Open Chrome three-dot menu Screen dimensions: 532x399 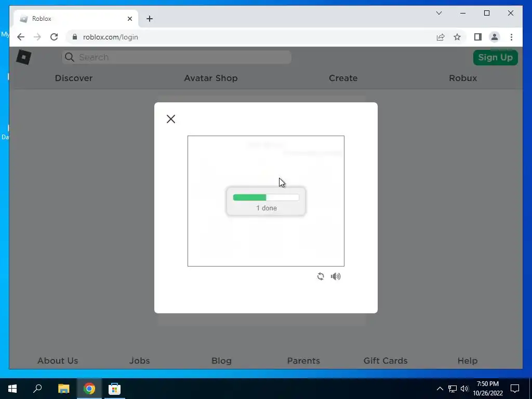[x=511, y=37]
